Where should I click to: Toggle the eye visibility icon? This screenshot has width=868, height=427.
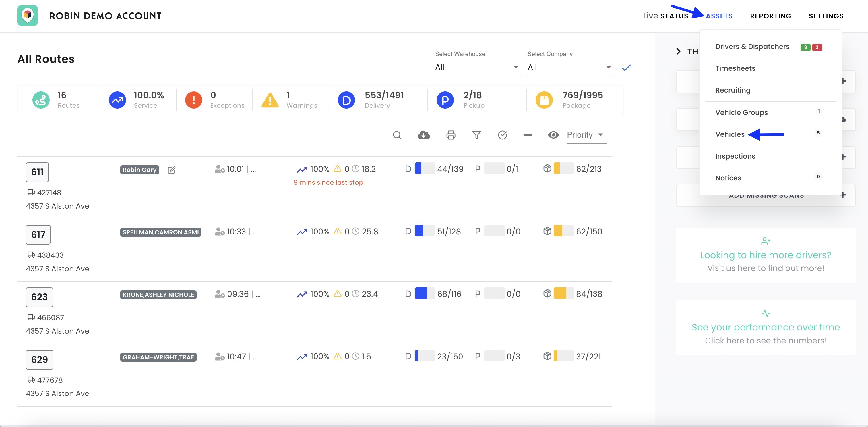click(553, 135)
